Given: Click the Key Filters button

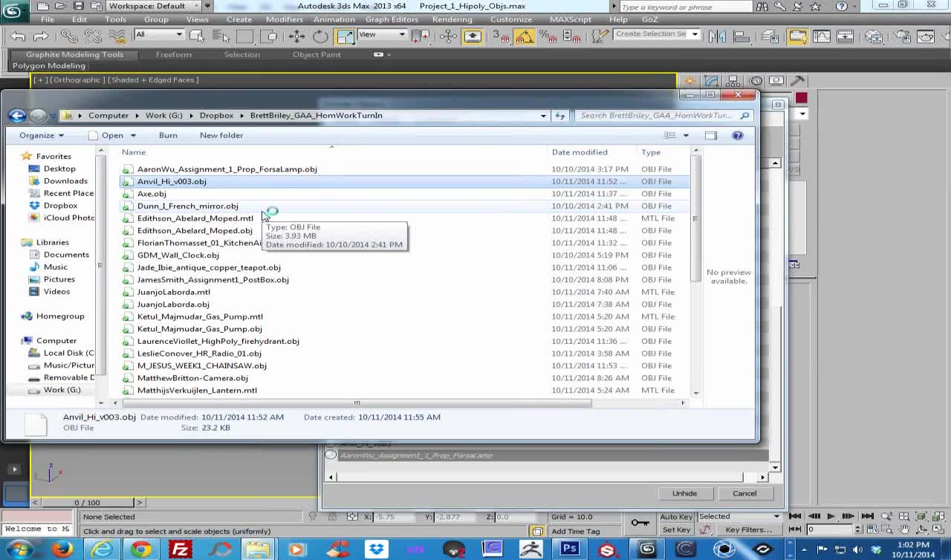Looking at the screenshot, I should click(748, 530).
